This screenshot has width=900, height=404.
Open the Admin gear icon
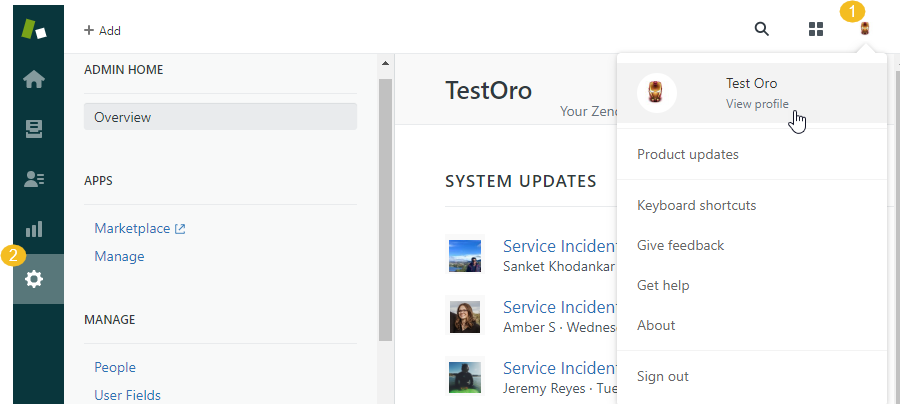tap(34, 279)
